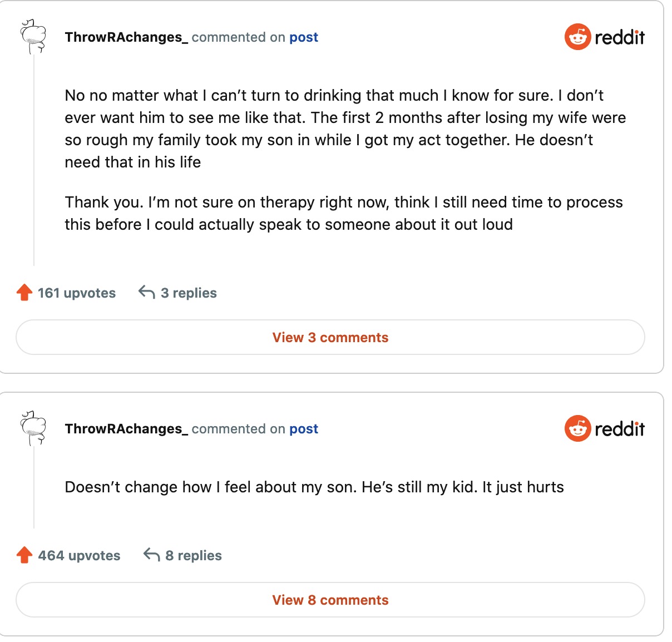Click the upvote arrow beside 464 upvotes
The height and width of the screenshot is (642, 672).
[24, 555]
